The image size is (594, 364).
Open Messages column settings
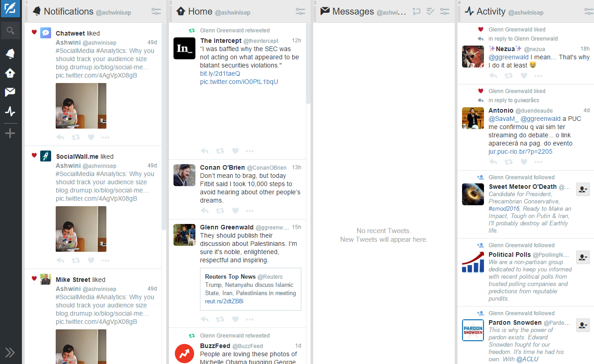click(445, 12)
